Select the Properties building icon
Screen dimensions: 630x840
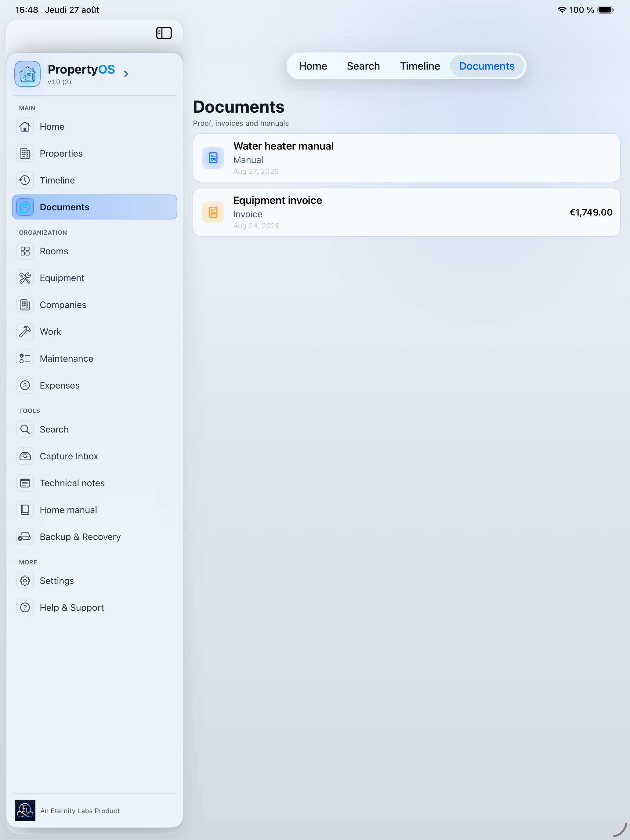click(25, 154)
